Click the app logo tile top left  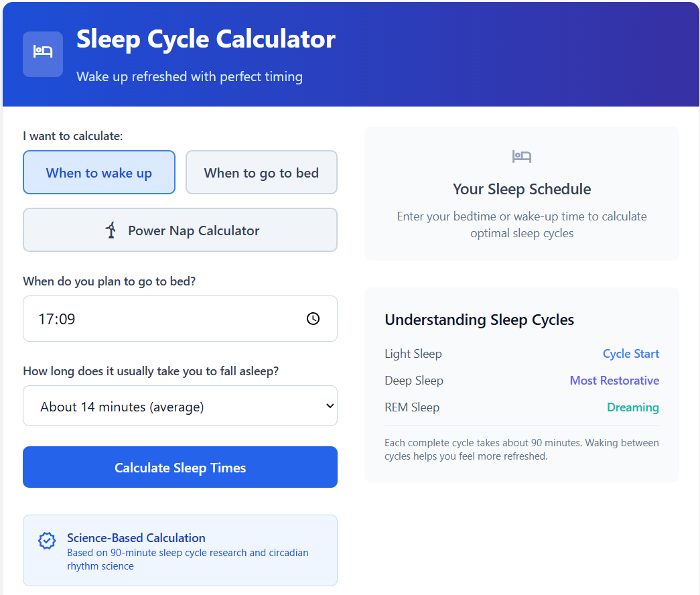[42, 54]
